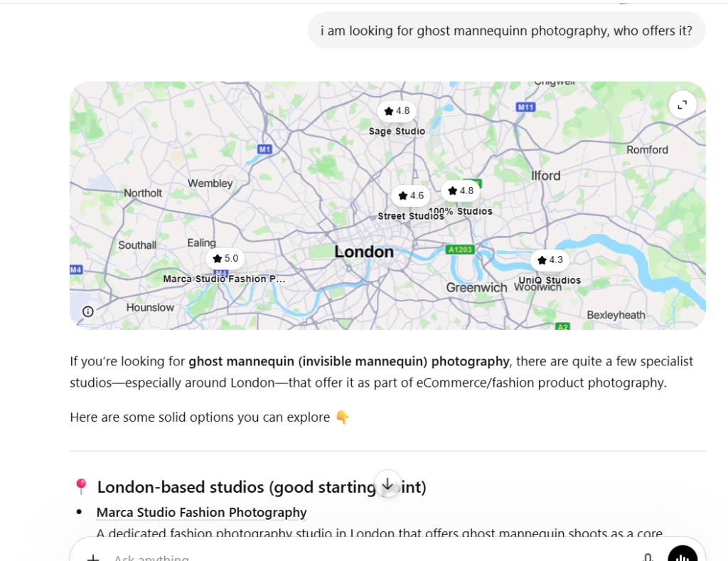The height and width of the screenshot is (561, 728).
Task: Open the map info icon
Action: [87, 311]
